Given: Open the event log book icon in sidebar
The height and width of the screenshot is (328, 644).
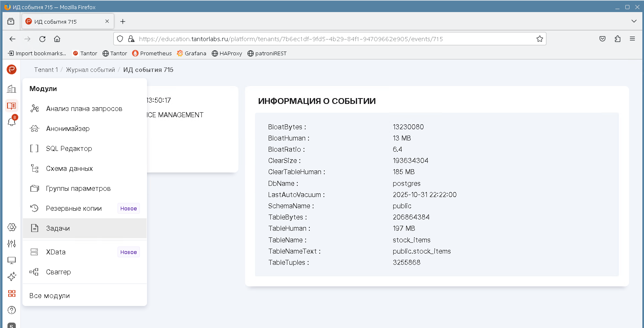Looking at the screenshot, I should tap(12, 106).
